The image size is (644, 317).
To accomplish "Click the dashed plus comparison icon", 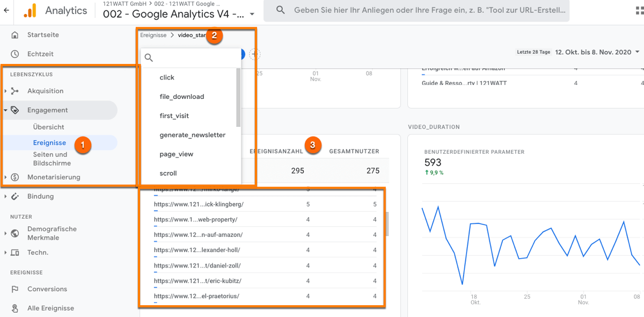I will [x=254, y=54].
